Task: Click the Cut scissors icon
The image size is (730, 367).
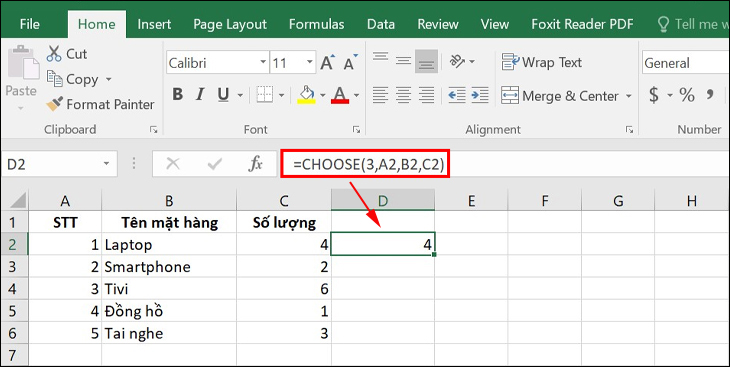Action: tap(54, 54)
